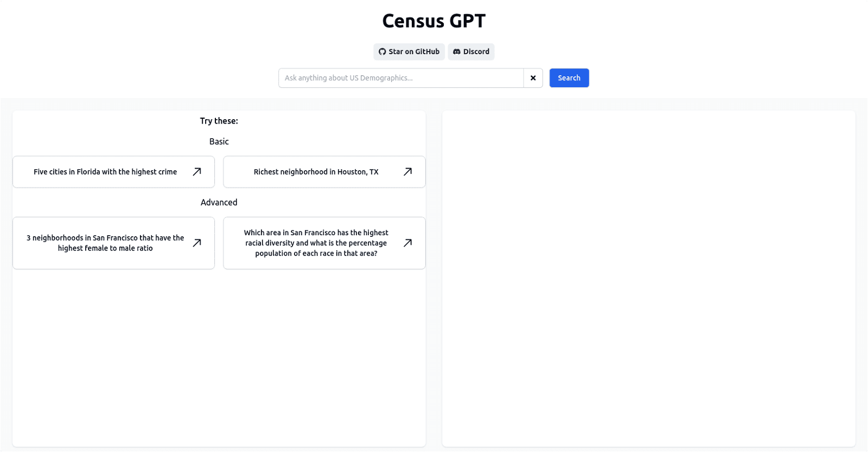The image size is (868, 452).
Task: Click the GitHub logo icon
Action: click(381, 51)
